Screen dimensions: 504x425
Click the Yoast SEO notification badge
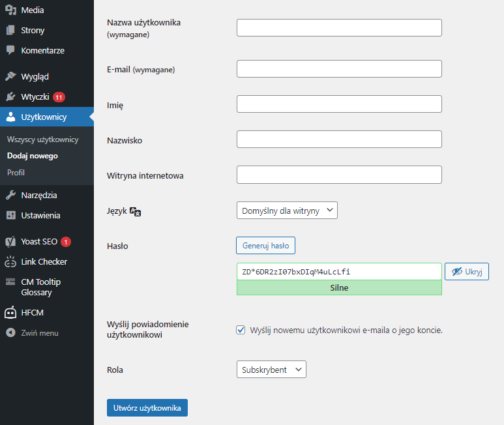(x=66, y=242)
